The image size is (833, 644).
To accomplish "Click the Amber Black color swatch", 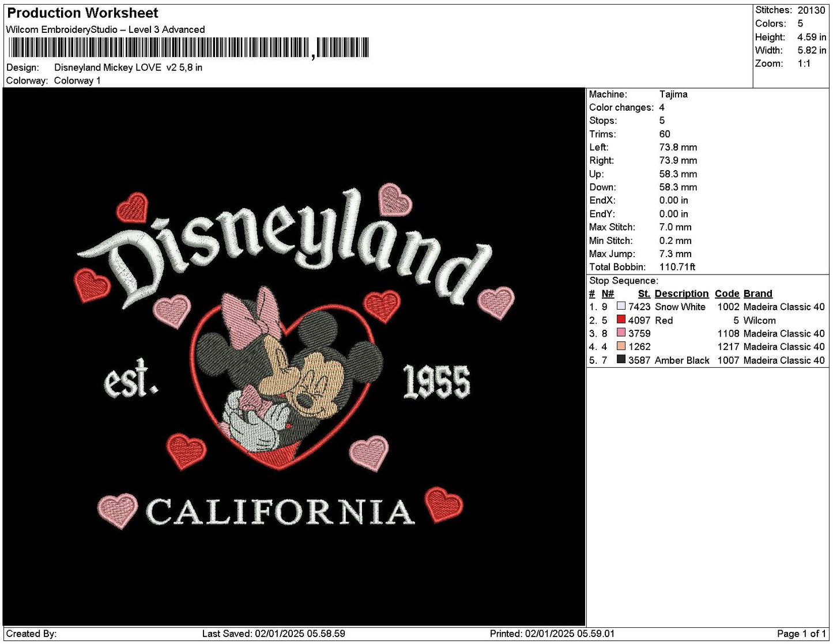I will pyautogui.click(x=621, y=359).
